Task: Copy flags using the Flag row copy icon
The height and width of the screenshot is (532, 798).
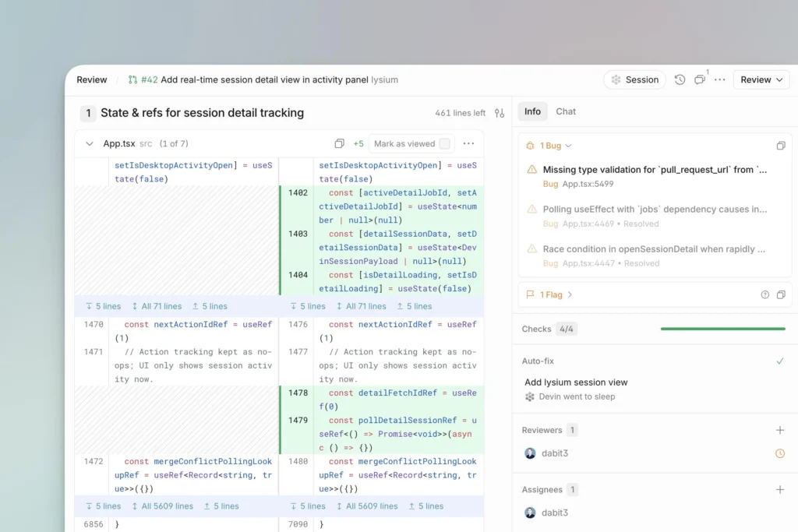Action: [781, 295]
